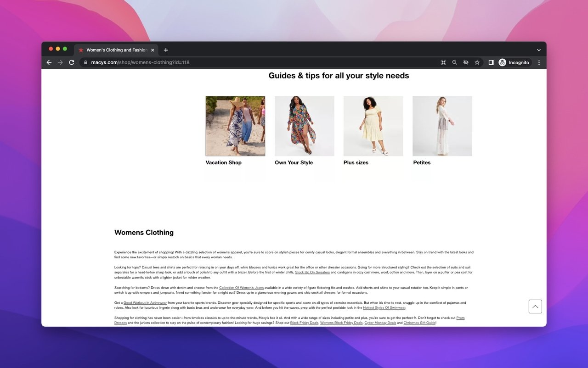Open the Stock Up On Sweaters link
The height and width of the screenshot is (368, 588).
pyautogui.click(x=312, y=273)
